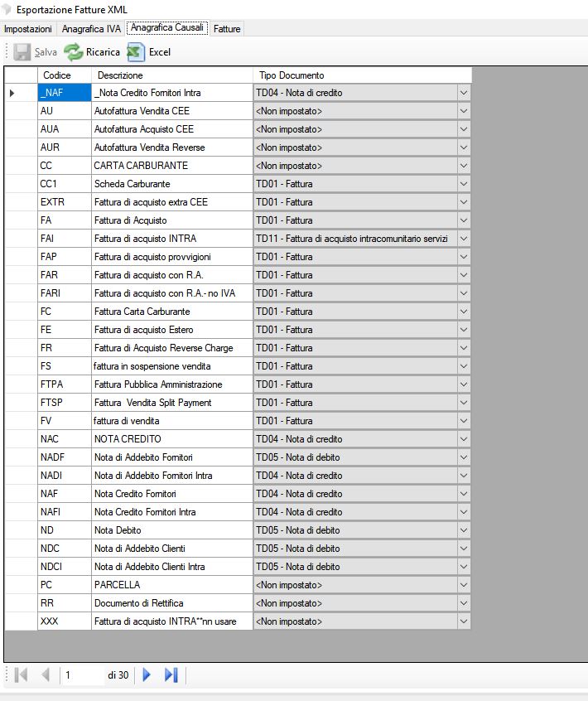588x701 pixels.
Task: Click the current record number field
Action: click(x=81, y=675)
